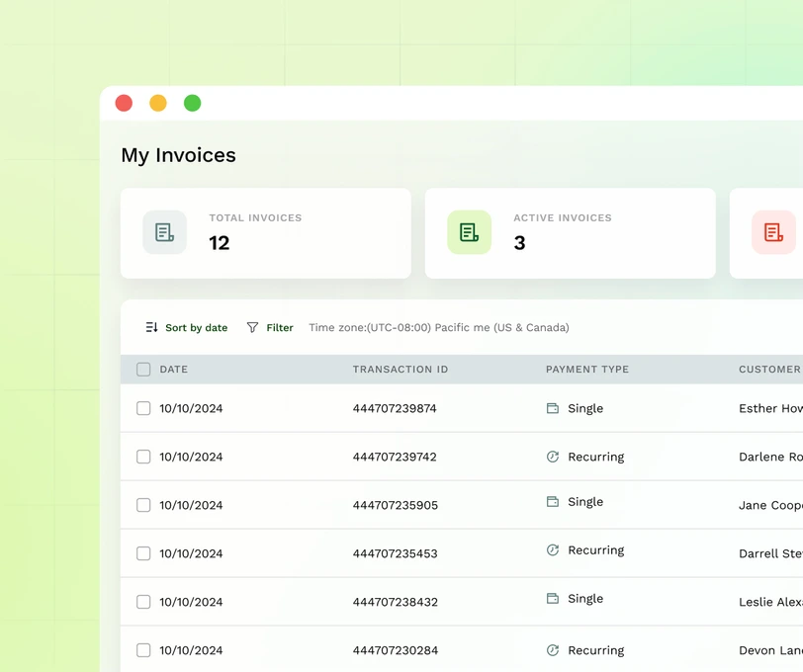Click the red invoice icon card
Image resolution: width=803 pixels, height=672 pixels.
coord(772,232)
